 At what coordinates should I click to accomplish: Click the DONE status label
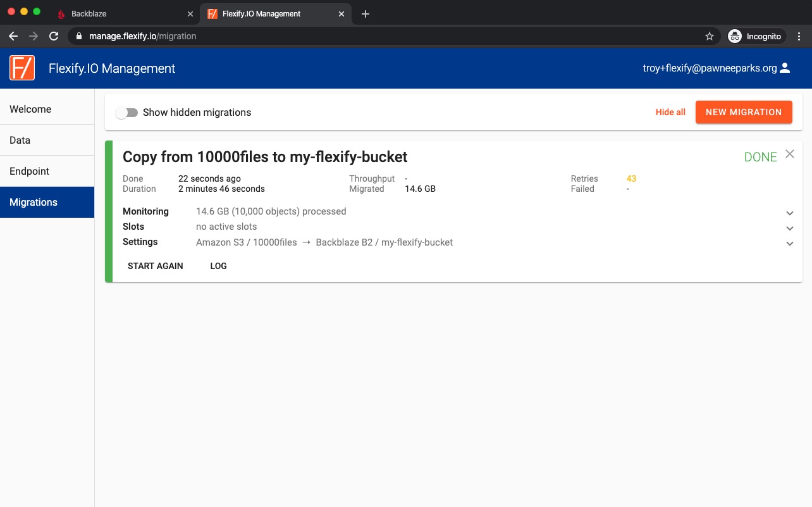tap(760, 158)
